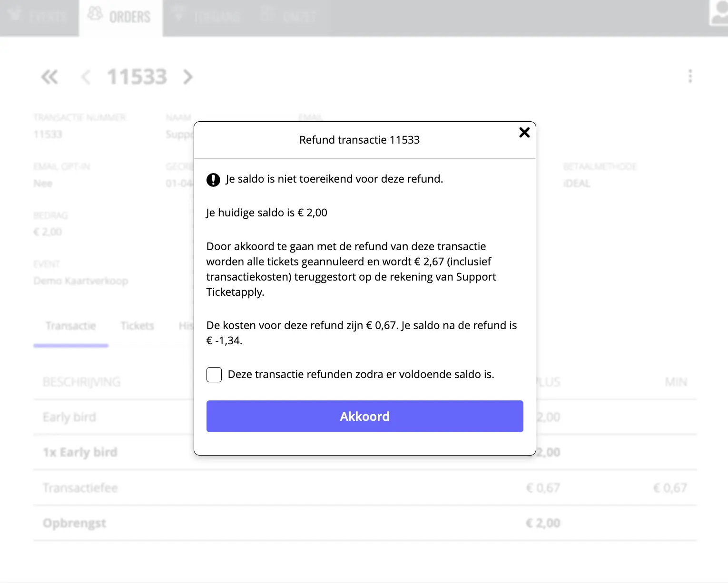Screen dimensions: 728x583
Task: Select the Transactie tab
Action: [71, 326]
